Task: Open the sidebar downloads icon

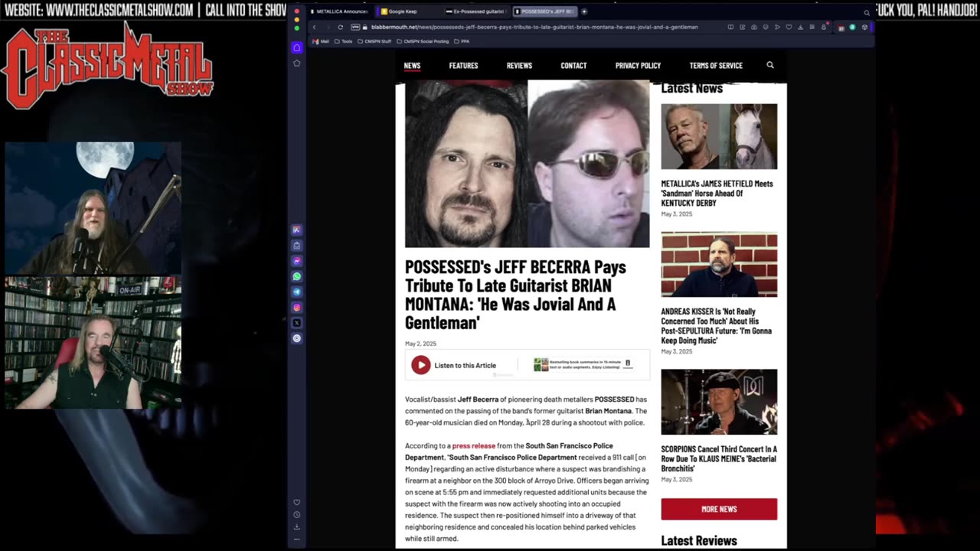Action: click(x=297, y=527)
